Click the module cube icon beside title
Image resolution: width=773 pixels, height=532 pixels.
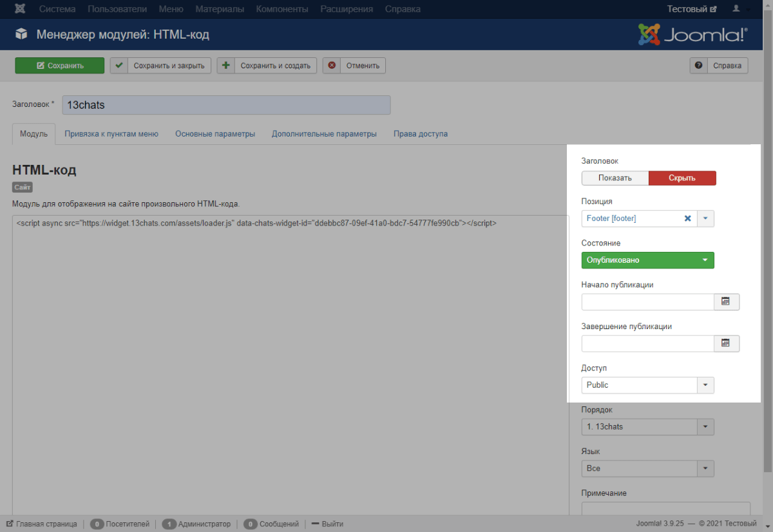(21, 34)
